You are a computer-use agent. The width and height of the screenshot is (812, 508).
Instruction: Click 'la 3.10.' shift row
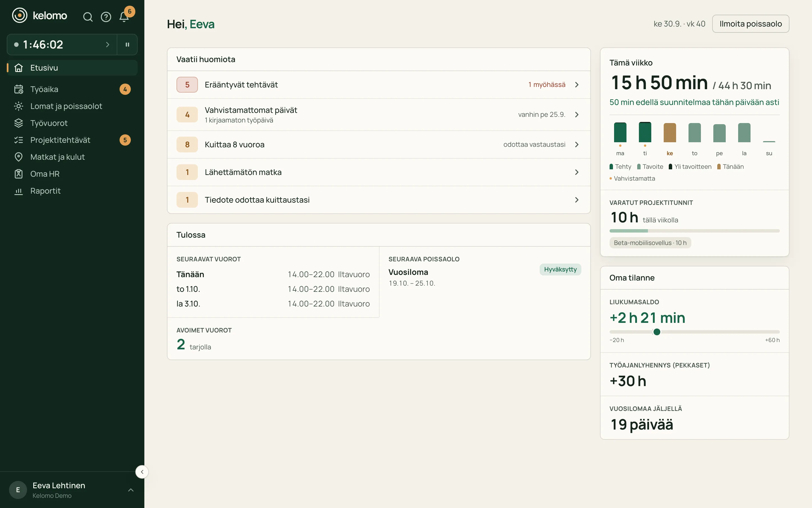(x=273, y=304)
